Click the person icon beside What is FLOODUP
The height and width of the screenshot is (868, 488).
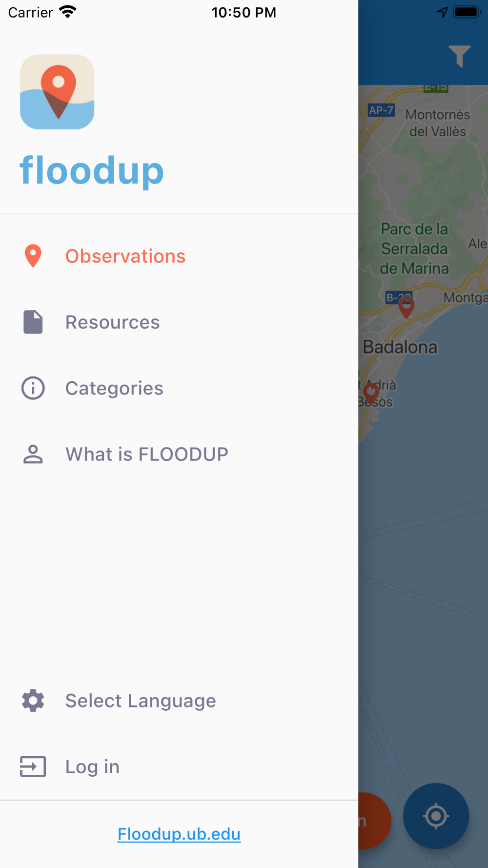tap(33, 454)
